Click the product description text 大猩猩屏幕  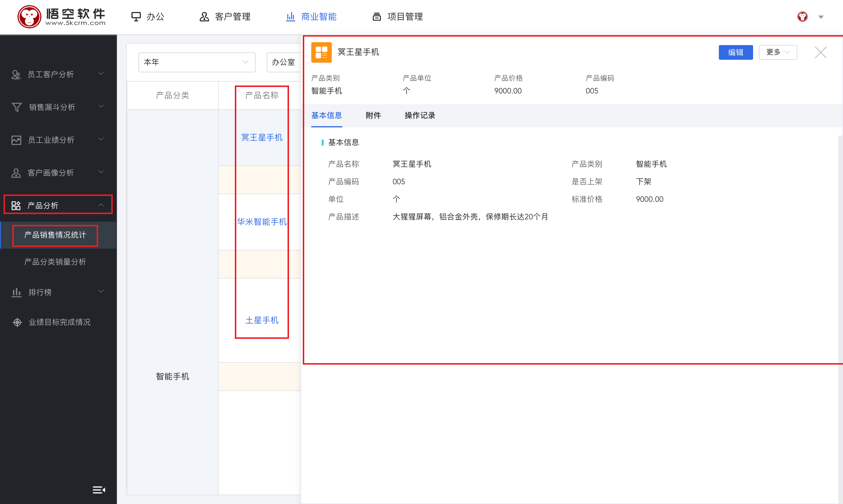coord(470,217)
